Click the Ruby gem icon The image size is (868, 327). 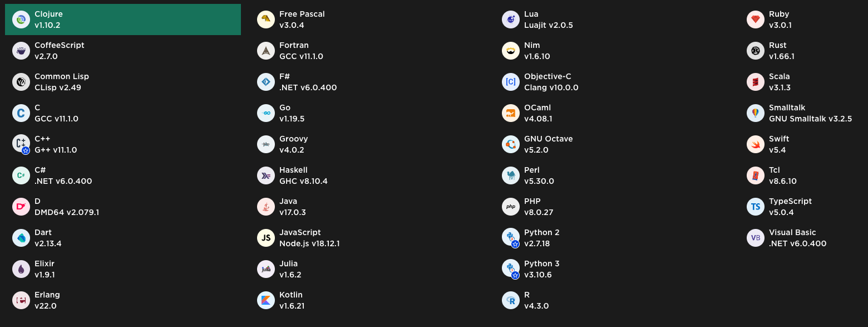pos(756,19)
